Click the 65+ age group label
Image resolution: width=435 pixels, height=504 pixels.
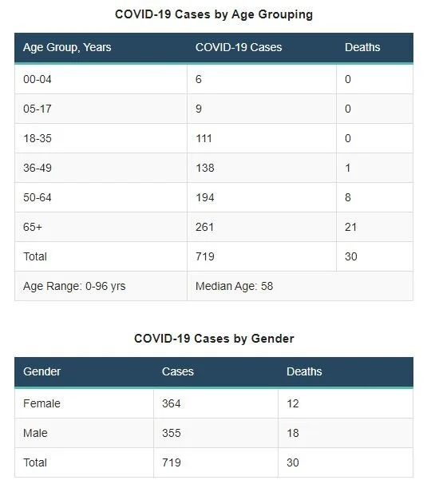33,227
